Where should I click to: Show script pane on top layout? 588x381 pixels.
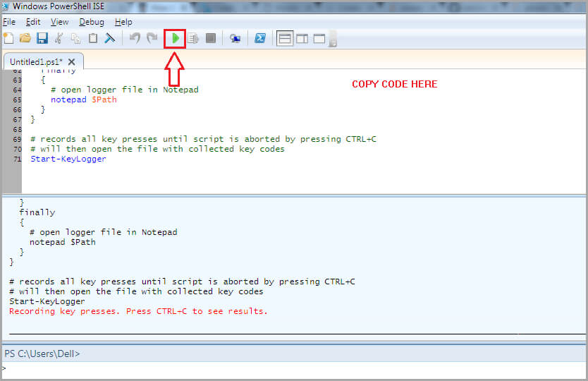click(285, 38)
